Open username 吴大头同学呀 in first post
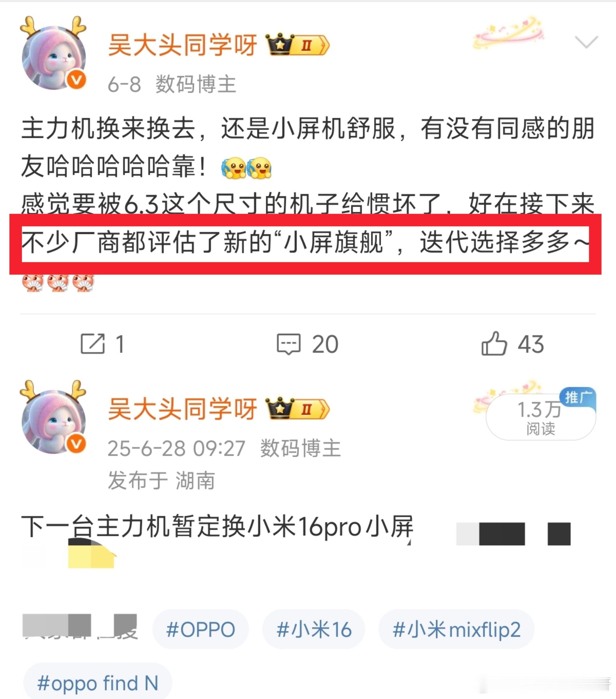The width and height of the screenshot is (616, 699). pyautogui.click(x=183, y=45)
